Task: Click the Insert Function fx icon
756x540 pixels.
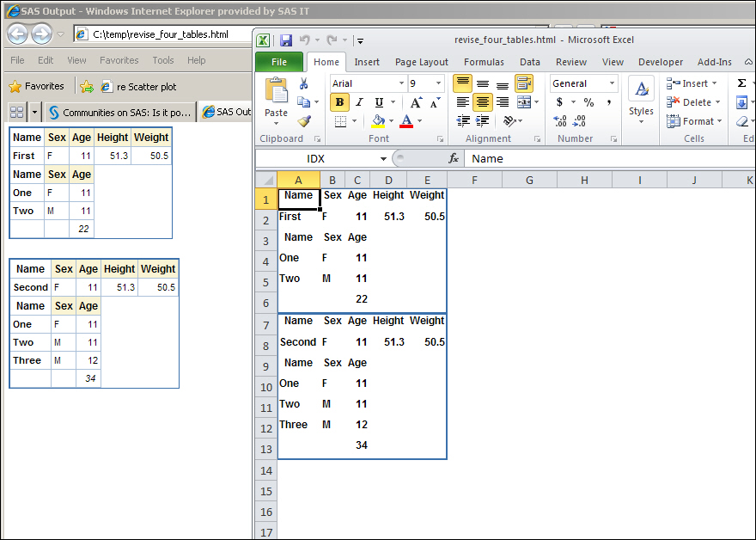Action: [454, 158]
